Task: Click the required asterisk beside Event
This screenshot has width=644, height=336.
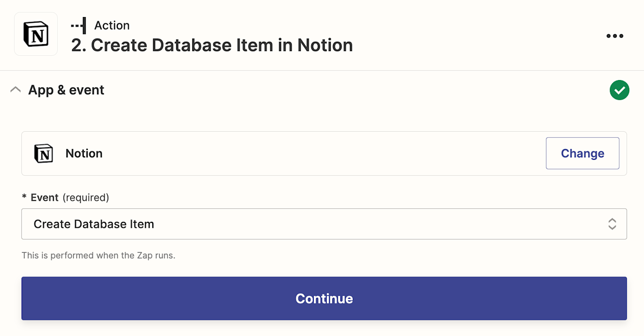Action: coord(24,198)
